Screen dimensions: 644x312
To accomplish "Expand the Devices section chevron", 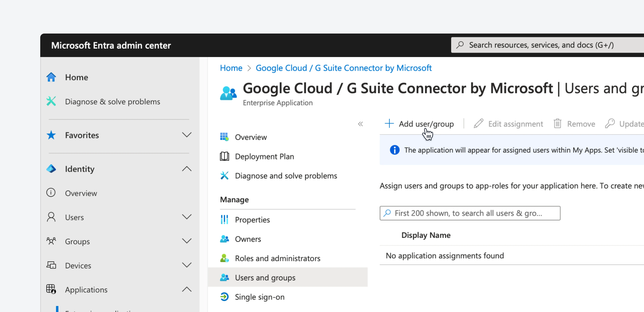I will 187,265.
